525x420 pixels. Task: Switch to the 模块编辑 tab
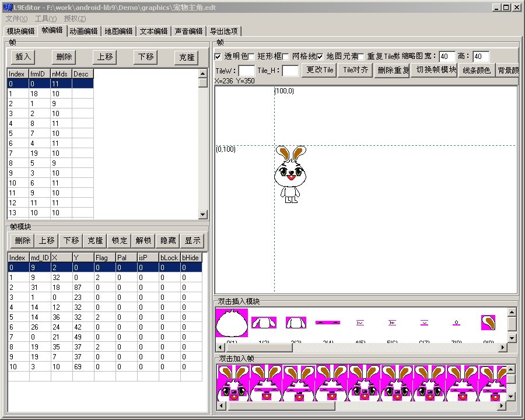coord(21,31)
